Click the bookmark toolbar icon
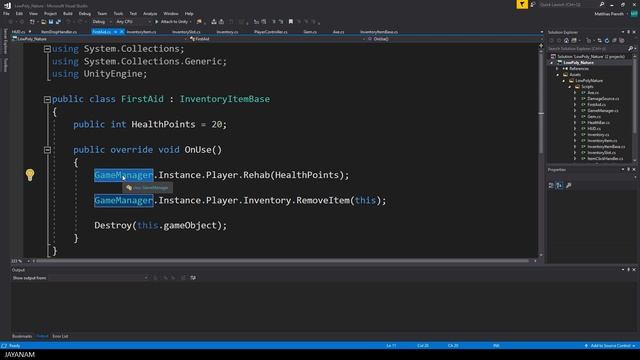 291,22
